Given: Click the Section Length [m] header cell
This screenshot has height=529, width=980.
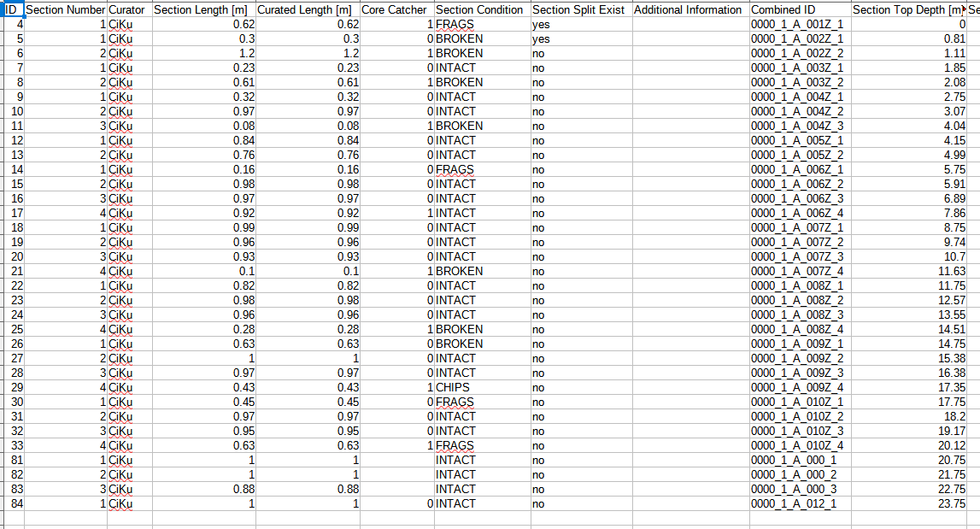Looking at the screenshot, I should coord(202,9).
